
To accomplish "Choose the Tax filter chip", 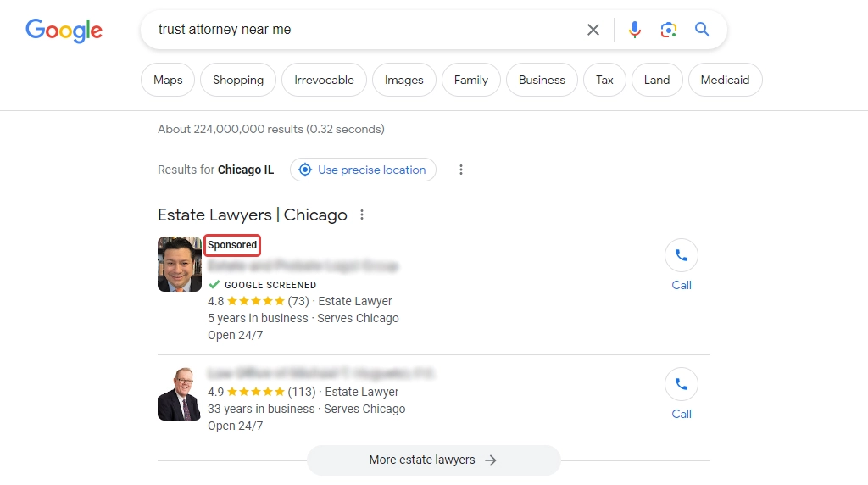I will click(x=604, y=80).
